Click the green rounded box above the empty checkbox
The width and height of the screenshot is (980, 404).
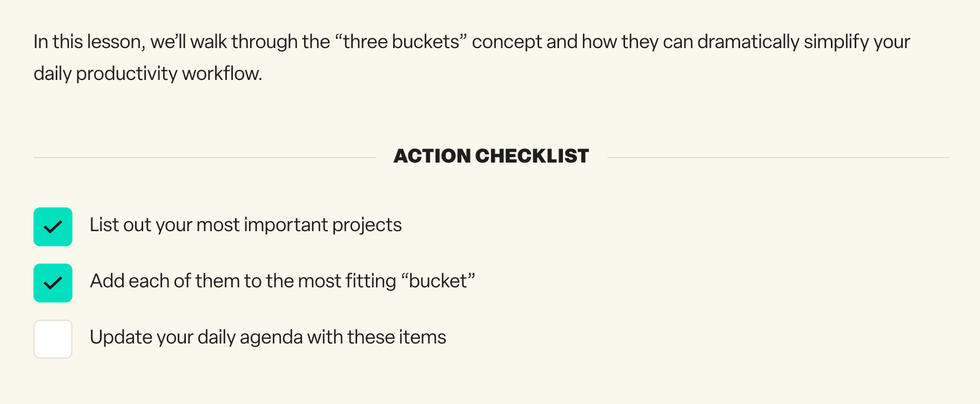coord(52,282)
